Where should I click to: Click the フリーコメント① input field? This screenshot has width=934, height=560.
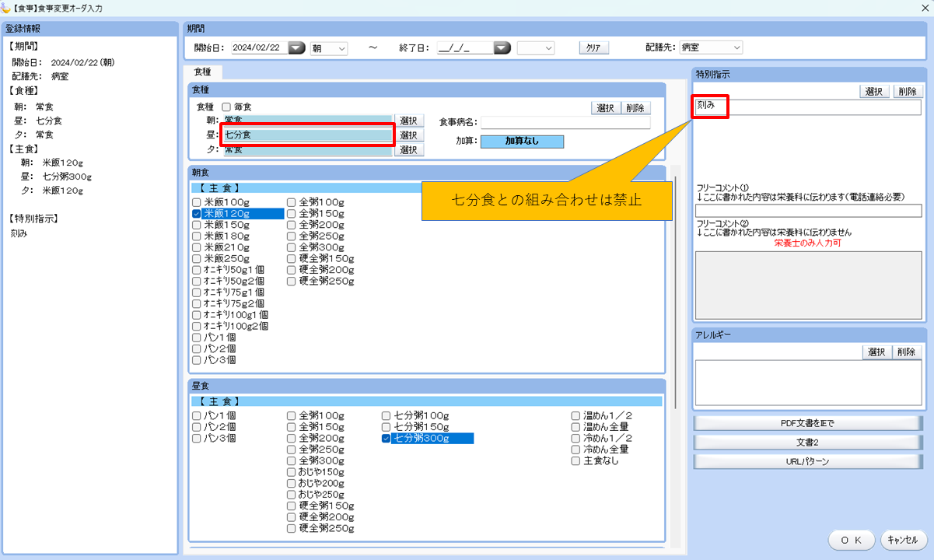tap(808, 211)
